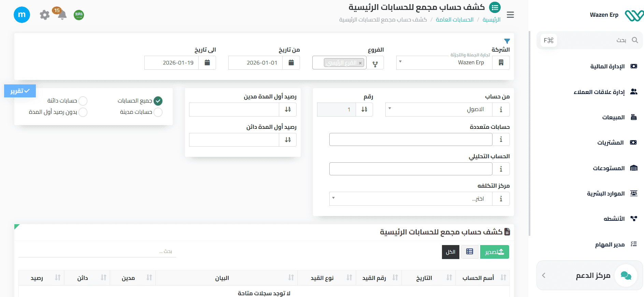Click the green 'تصدير' export button
644x297 pixels.
[x=494, y=252]
